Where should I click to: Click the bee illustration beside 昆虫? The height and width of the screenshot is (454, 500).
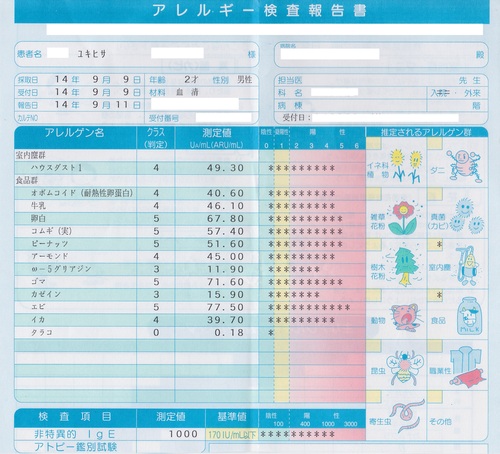404,368
